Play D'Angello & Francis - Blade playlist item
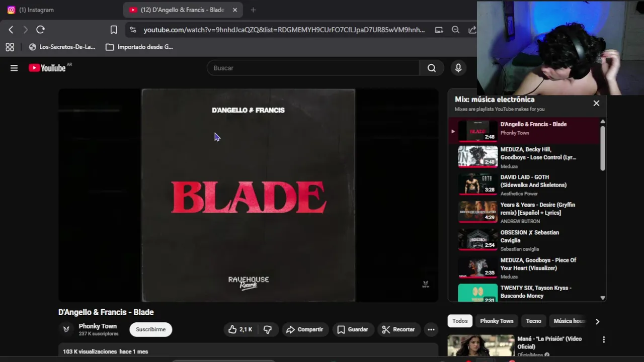Screen dimensions: 644x362 (523, 131)
